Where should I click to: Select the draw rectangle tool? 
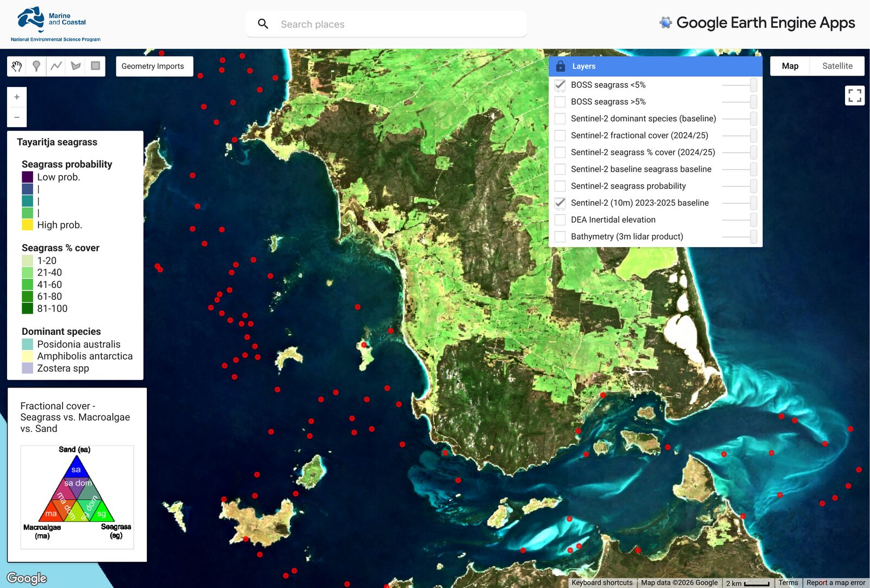[x=95, y=66]
